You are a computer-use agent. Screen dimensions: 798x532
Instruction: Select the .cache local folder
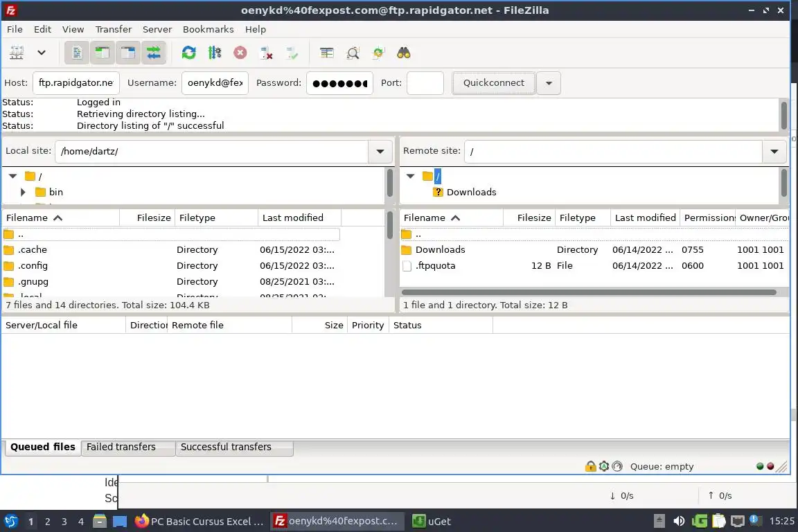171,249
